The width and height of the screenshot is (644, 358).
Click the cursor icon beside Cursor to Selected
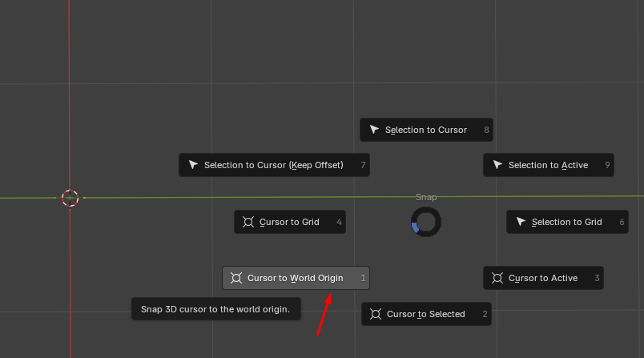pos(376,314)
